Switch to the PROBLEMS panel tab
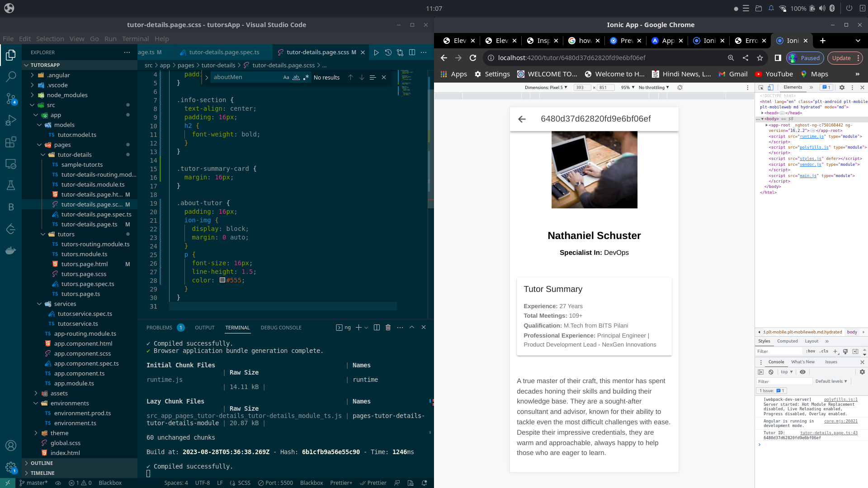This screenshot has width=868, height=488. point(159,328)
